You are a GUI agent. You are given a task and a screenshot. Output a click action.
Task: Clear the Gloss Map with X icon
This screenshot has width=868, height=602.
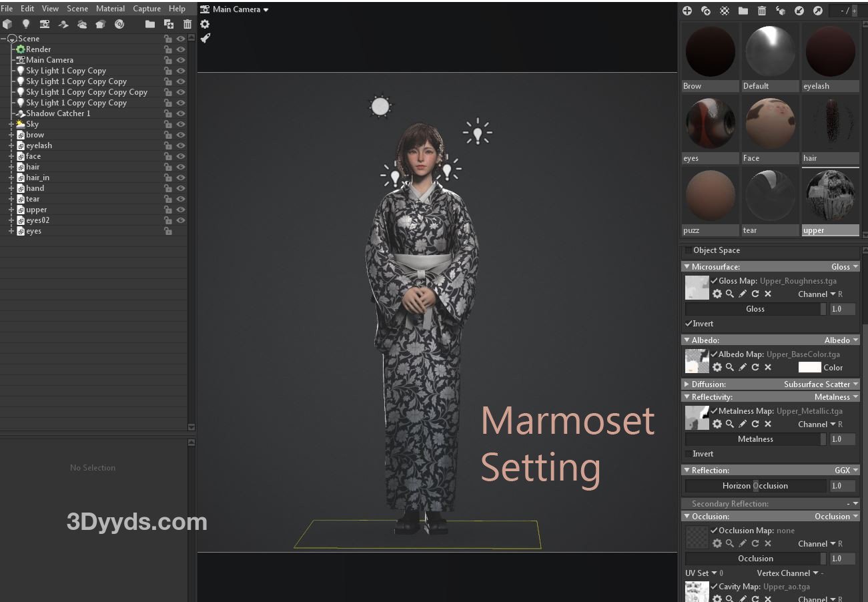pos(768,294)
